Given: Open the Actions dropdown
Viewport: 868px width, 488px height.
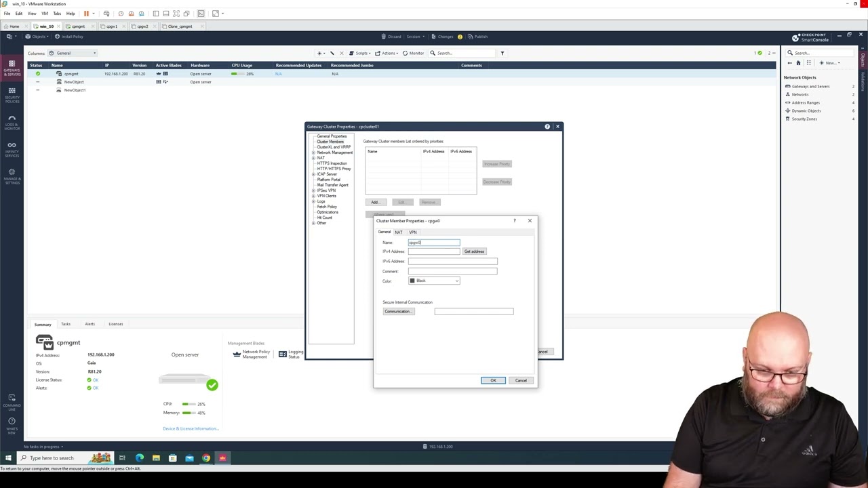Looking at the screenshot, I should pos(388,53).
